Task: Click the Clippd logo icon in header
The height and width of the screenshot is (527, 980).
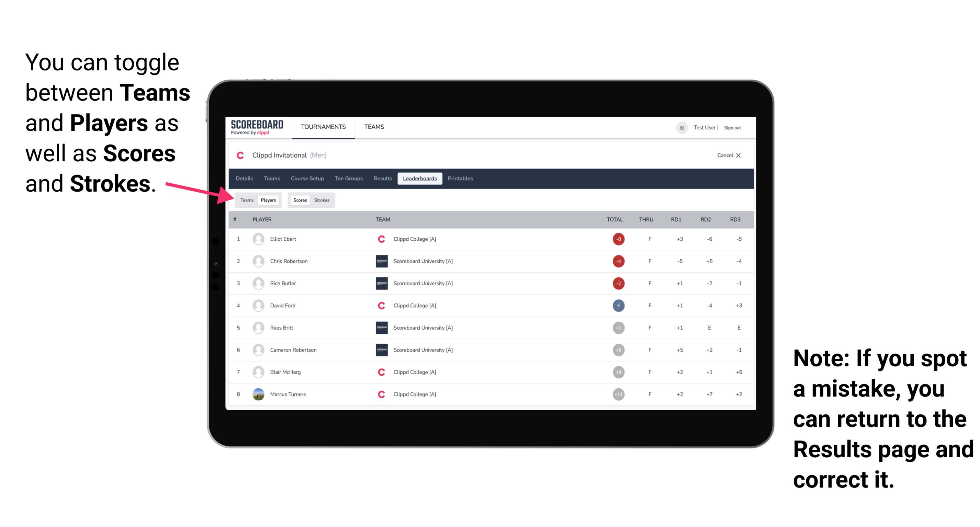Action: point(241,156)
